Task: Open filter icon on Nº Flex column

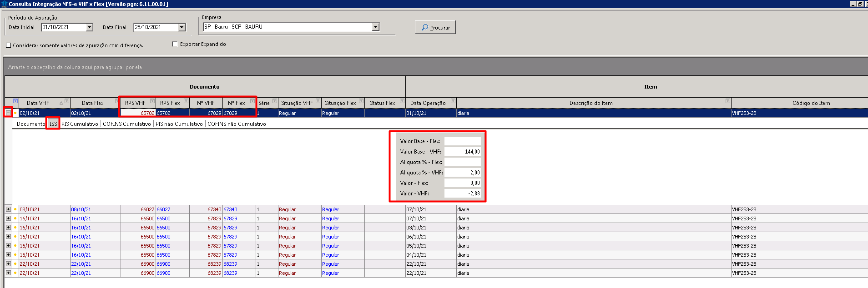Action: tap(252, 101)
